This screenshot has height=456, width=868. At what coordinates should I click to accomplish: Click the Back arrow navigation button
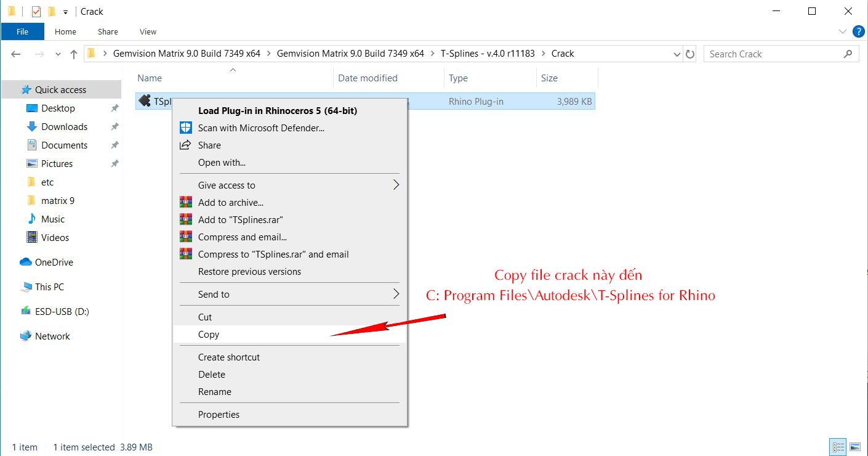(17, 54)
